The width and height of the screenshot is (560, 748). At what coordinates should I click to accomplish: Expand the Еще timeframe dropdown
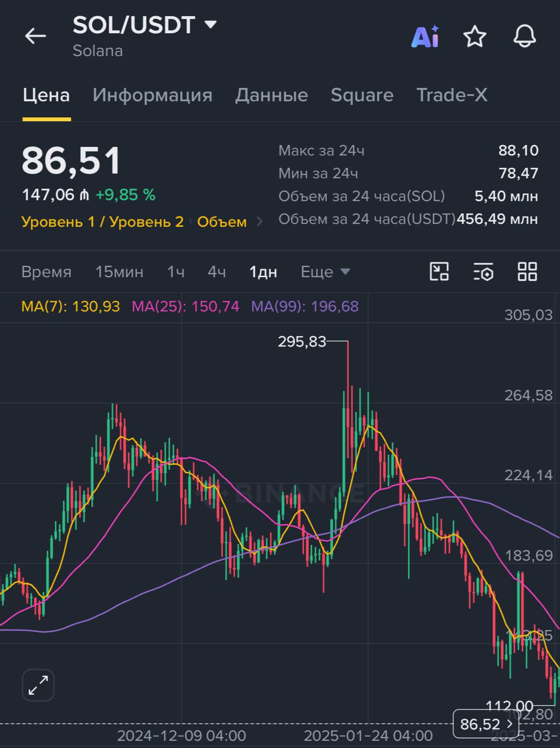(326, 272)
